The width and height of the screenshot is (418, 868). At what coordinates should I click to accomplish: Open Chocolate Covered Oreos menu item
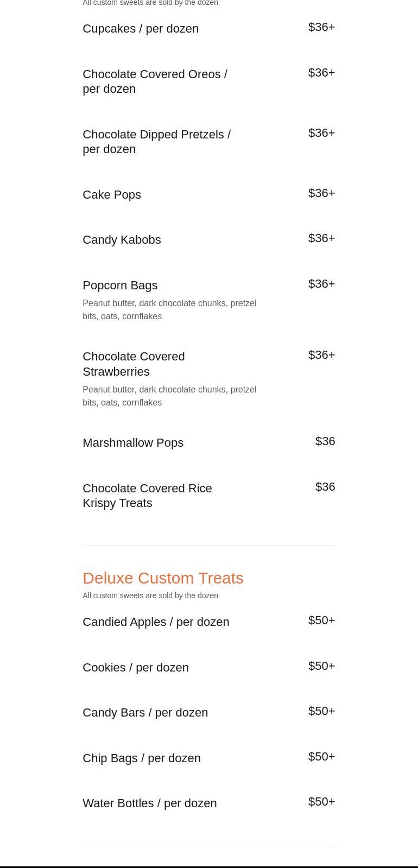click(x=155, y=81)
